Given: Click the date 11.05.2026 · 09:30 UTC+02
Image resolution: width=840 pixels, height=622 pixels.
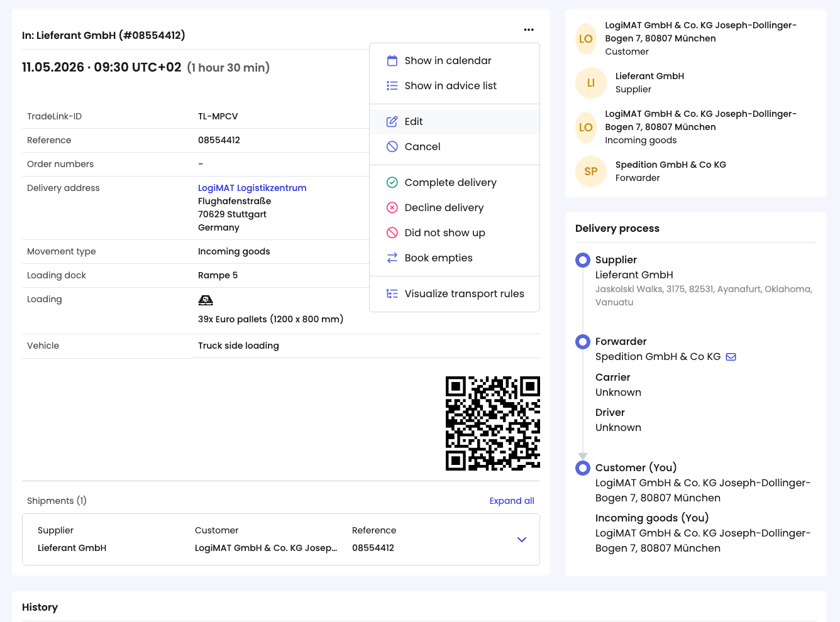Looking at the screenshot, I should (102, 67).
